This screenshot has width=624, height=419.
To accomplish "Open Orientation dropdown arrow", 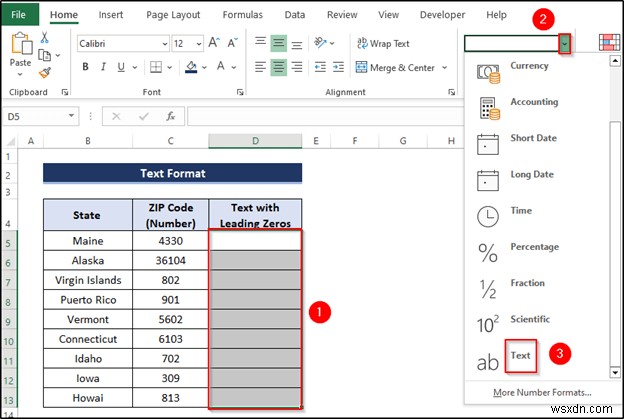I will tap(332, 43).
